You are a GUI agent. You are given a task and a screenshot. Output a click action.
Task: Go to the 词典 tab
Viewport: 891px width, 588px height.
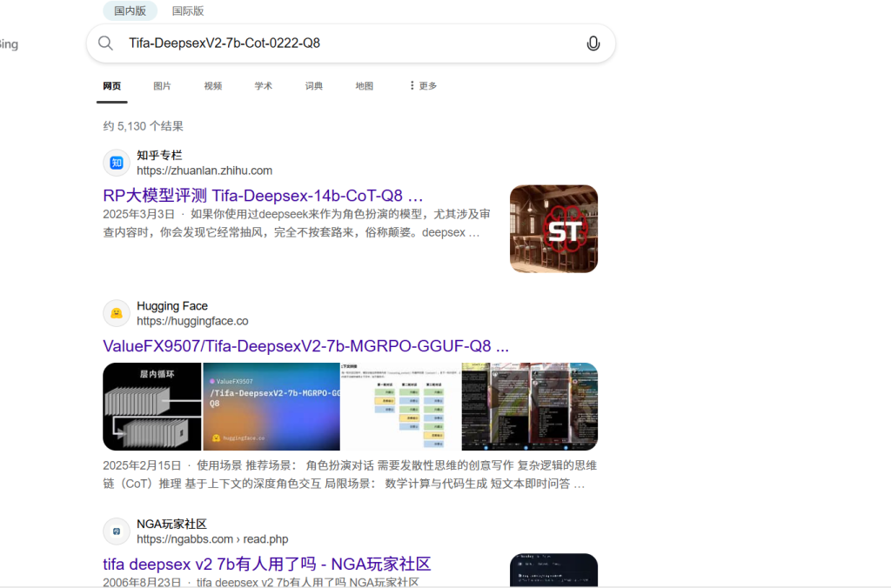point(314,86)
